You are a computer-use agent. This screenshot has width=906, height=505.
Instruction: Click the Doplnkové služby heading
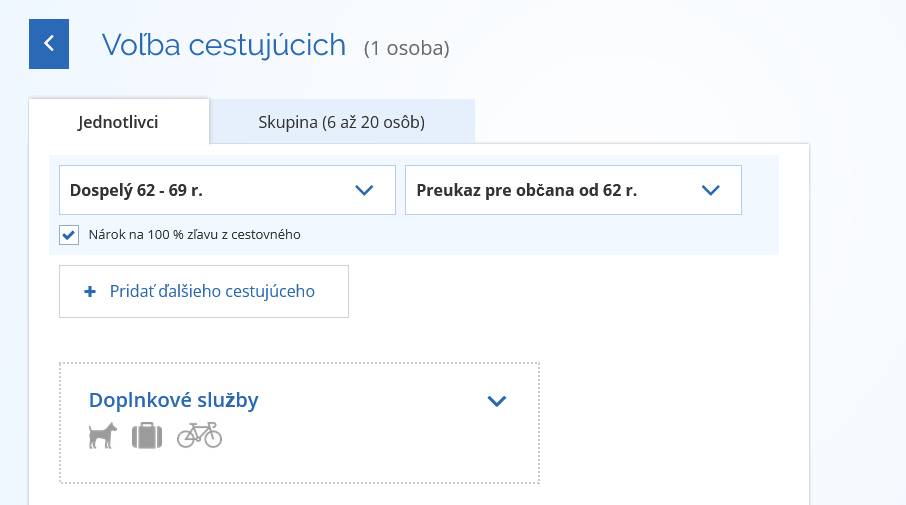click(x=173, y=400)
